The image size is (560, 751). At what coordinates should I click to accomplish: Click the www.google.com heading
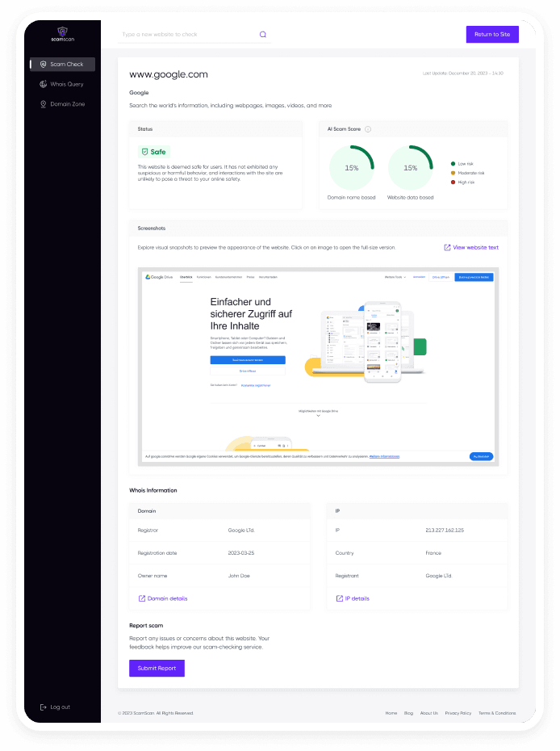169,74
